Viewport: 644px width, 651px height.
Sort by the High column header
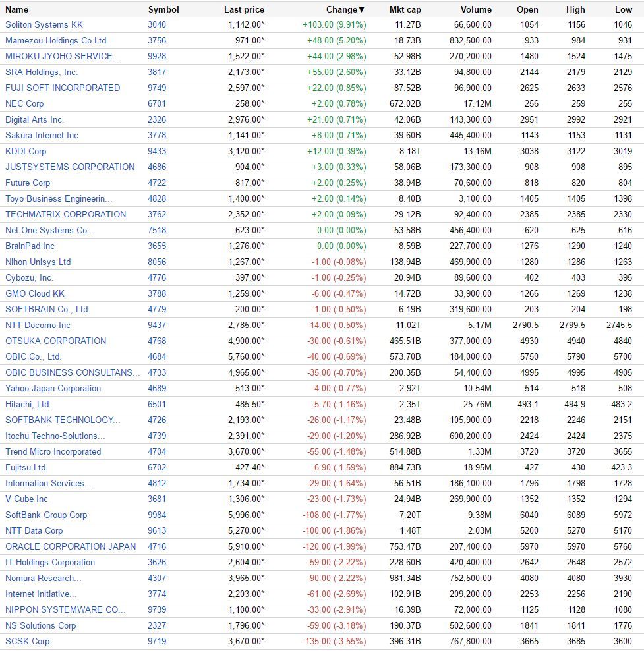coord(575,9)
